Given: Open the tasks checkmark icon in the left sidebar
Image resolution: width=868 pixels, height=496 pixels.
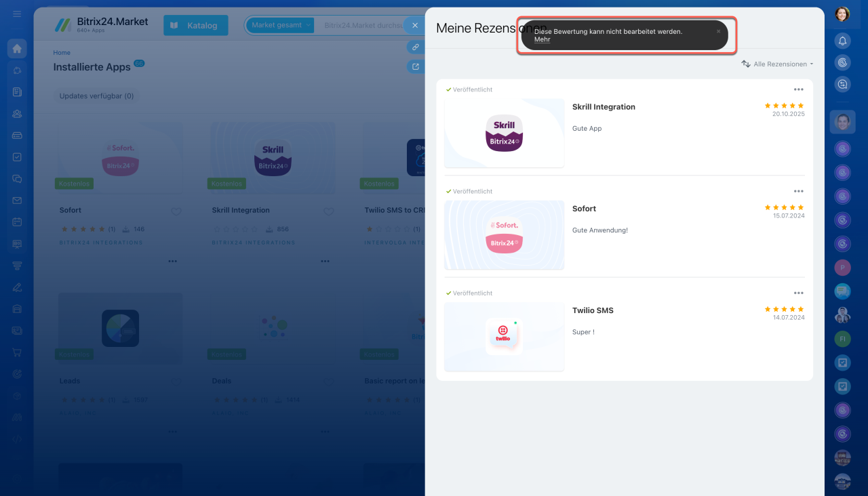Looking at the screenshot, I should [17, 157].
